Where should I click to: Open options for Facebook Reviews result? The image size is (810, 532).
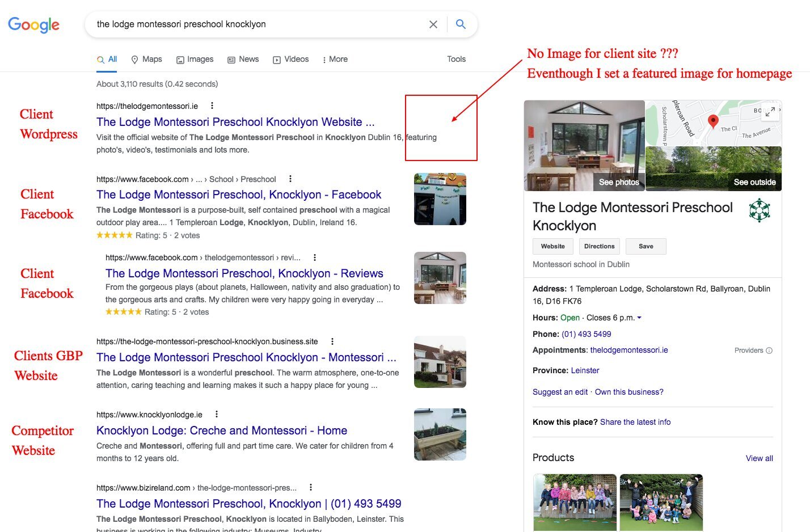[315, 257]
